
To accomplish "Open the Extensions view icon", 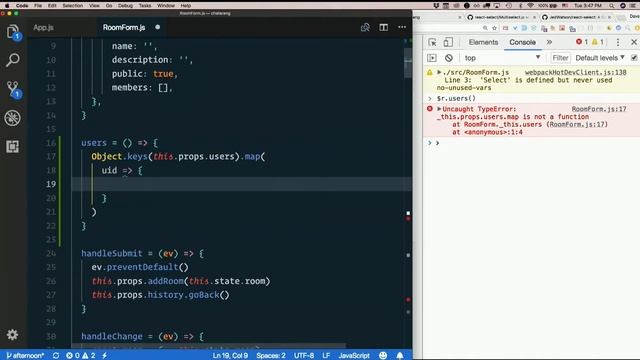I will 13,147.
